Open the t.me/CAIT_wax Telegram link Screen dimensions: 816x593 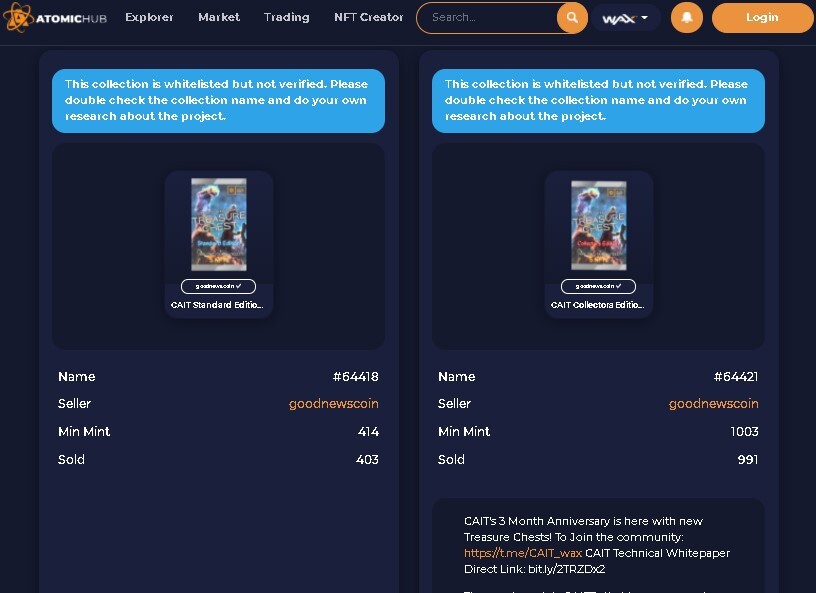[x=522, y=553]
